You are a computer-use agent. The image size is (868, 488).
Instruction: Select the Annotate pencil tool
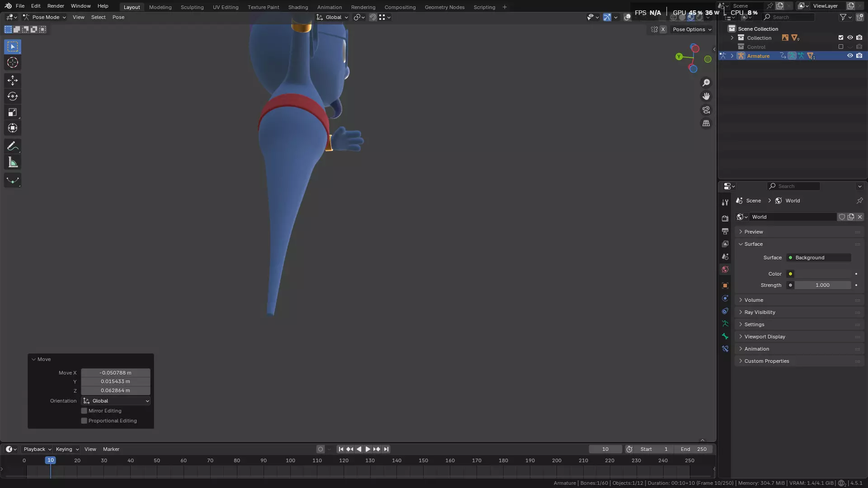pyautogui.click(x=13, y=146)
